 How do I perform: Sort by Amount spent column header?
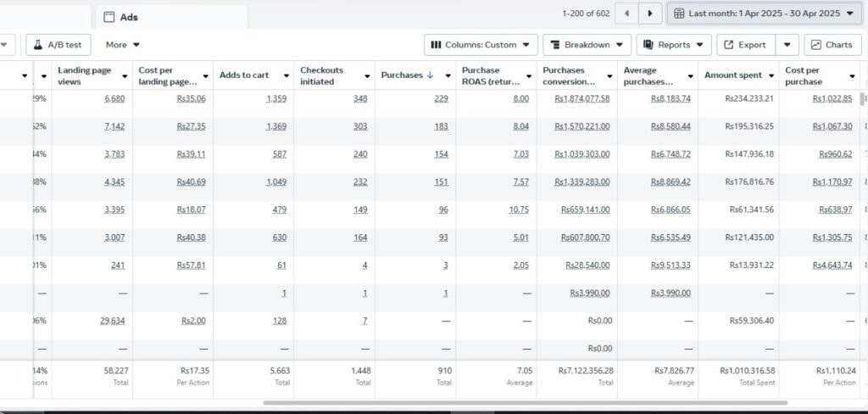[x=733, y=76]
